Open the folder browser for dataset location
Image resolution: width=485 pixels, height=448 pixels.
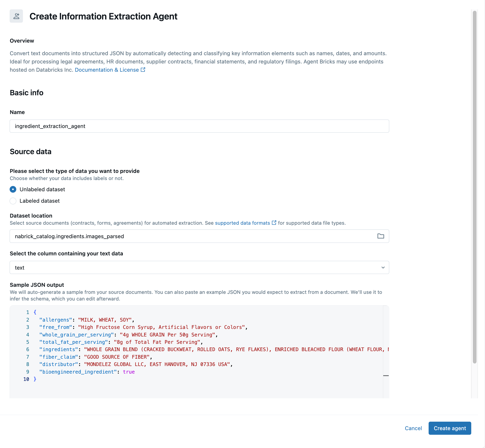(x=380, y=236)
